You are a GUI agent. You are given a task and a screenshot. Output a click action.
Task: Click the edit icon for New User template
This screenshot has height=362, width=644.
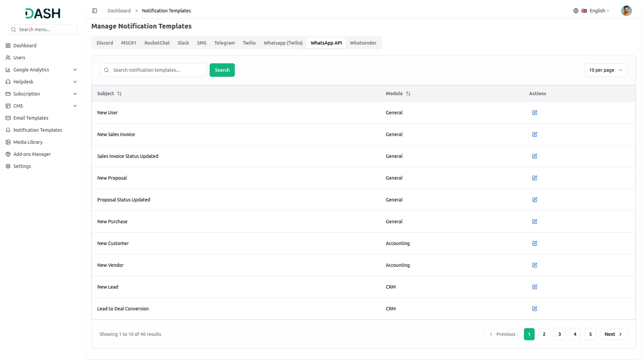click(x=534, y=113)
